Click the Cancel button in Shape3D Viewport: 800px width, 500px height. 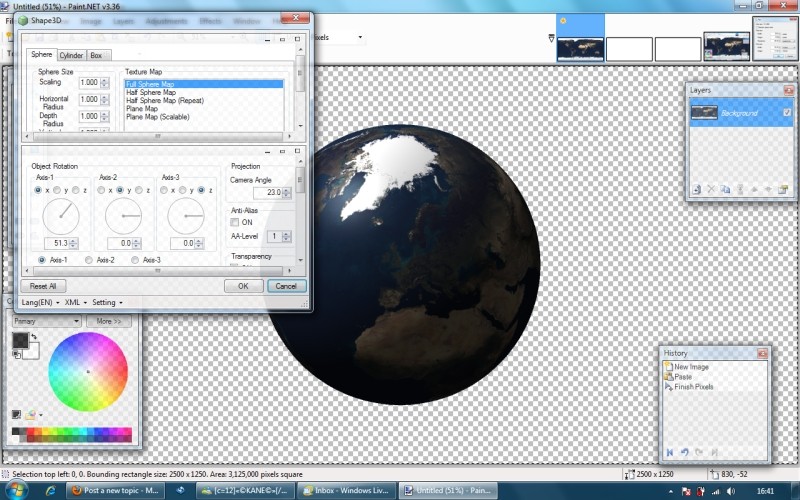coord(286,286)
